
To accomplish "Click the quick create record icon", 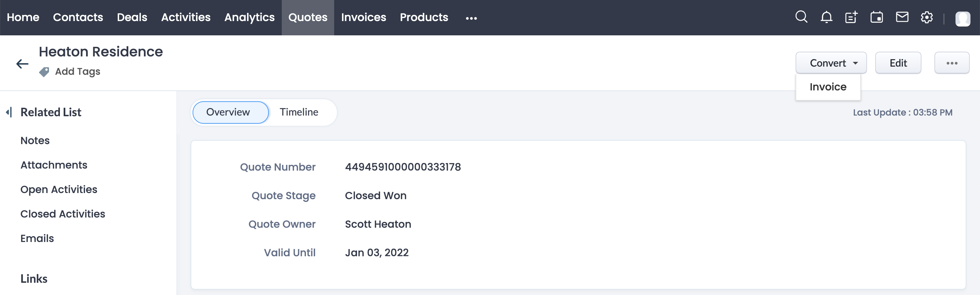I will click(851, 17).
